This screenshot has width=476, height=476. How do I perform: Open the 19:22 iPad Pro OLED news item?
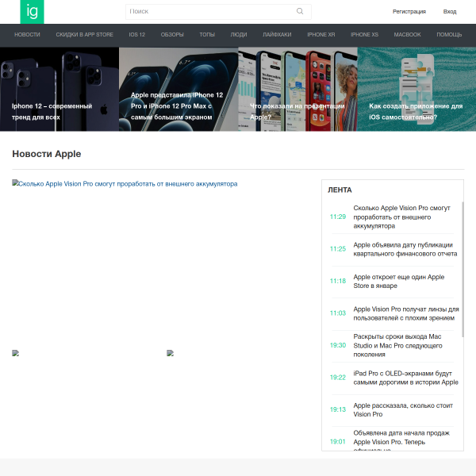tap(394, 378)
